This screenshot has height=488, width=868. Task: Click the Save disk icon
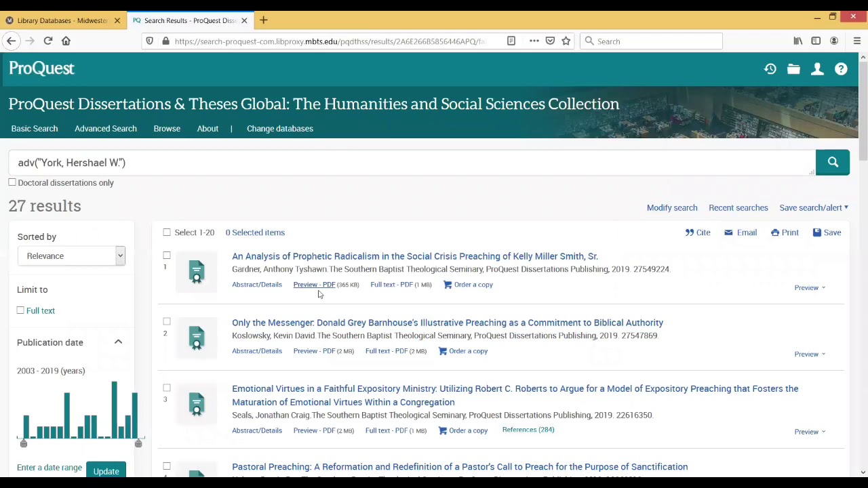(x=817, y=232)
